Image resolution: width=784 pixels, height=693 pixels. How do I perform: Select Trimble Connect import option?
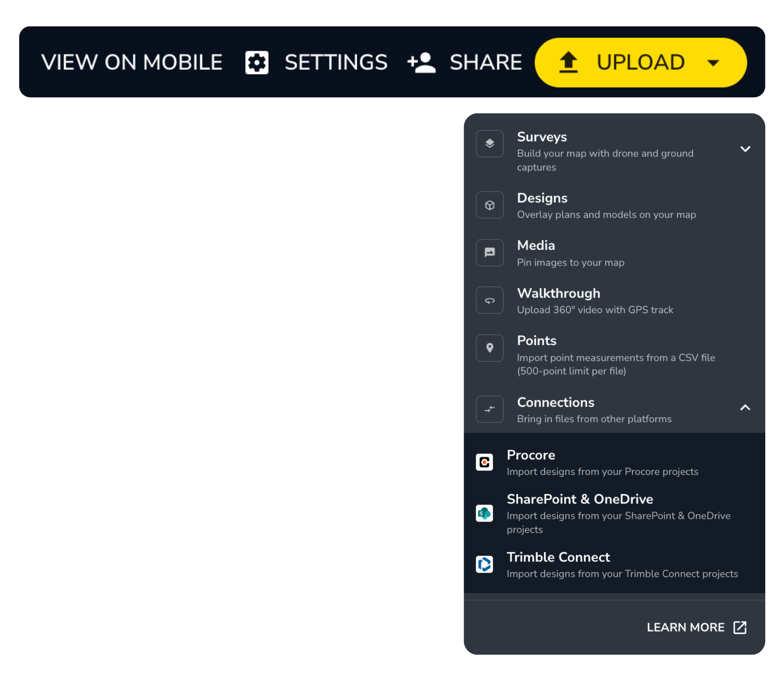(x=614, y=565)
